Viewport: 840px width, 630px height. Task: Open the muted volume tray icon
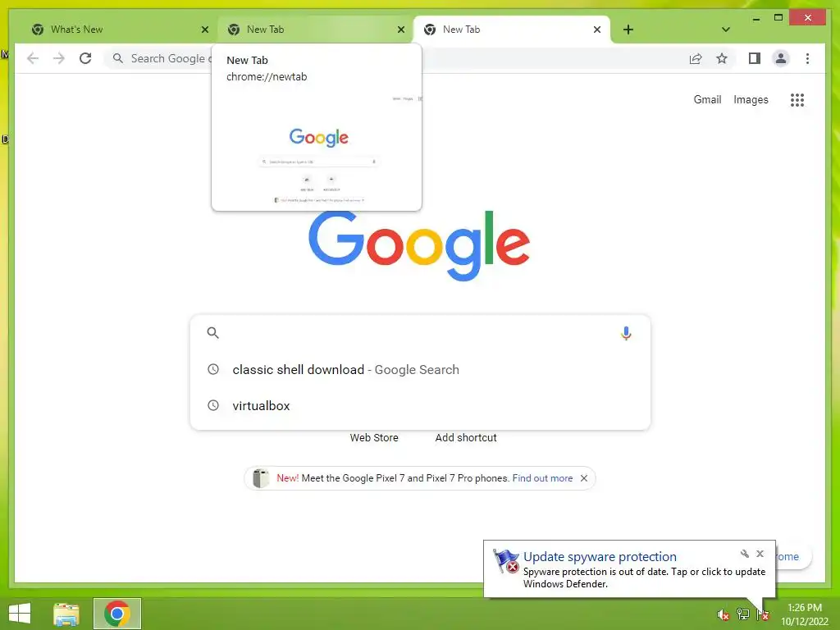pyautogui.click(x=723, y=614)
